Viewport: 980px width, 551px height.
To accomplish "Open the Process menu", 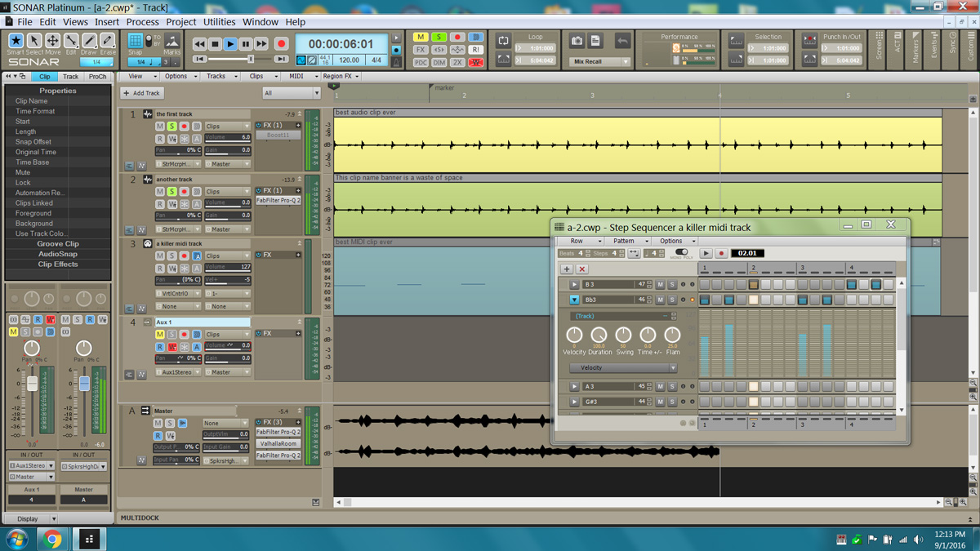I will (142, 22).
